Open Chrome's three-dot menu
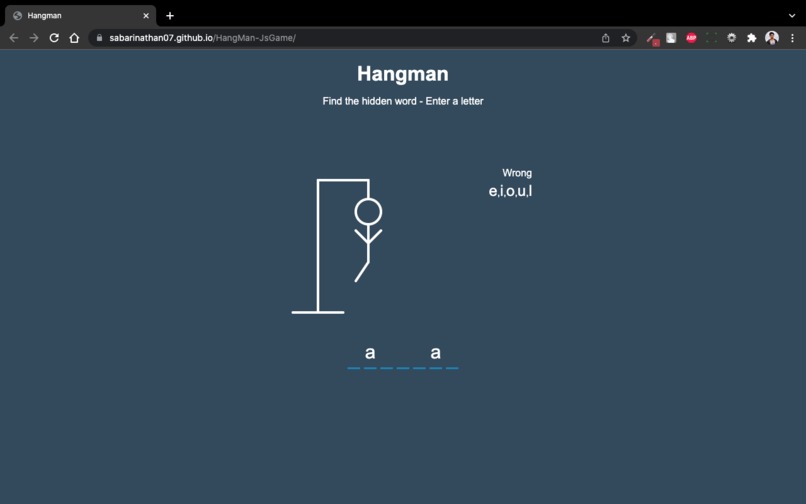Image resolution: width=806 pixels, height=504 pixels. [x=792, y=38]
